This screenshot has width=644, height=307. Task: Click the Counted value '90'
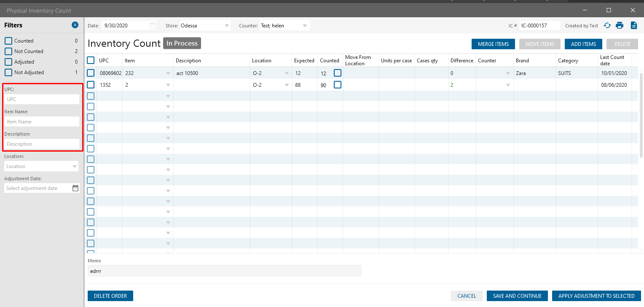[324, 85]
